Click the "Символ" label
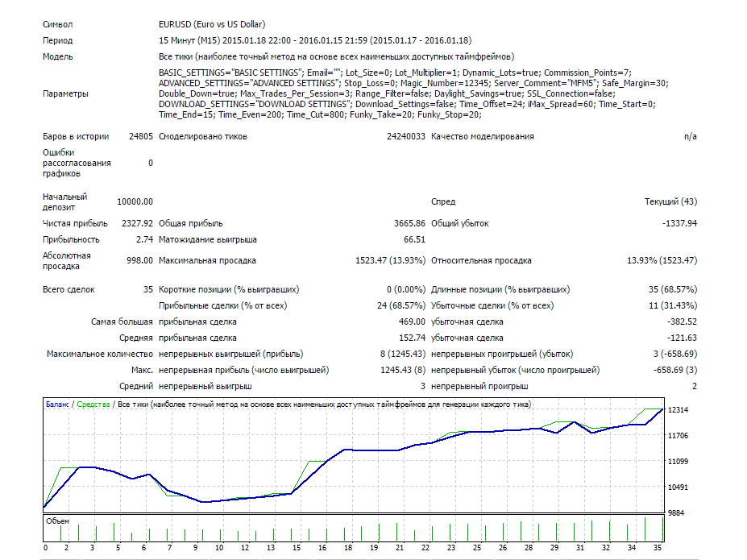The height and width of the screenshot is (560, 747). click(58, 24)
